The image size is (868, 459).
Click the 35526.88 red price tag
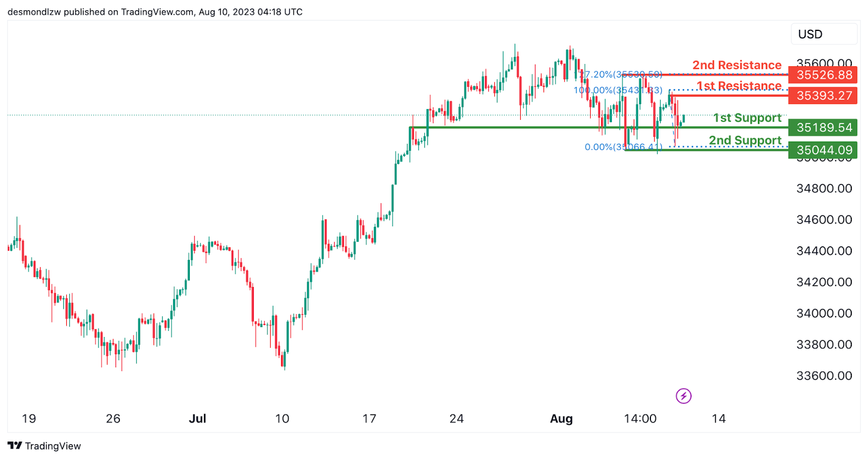[x=823, y=75]
